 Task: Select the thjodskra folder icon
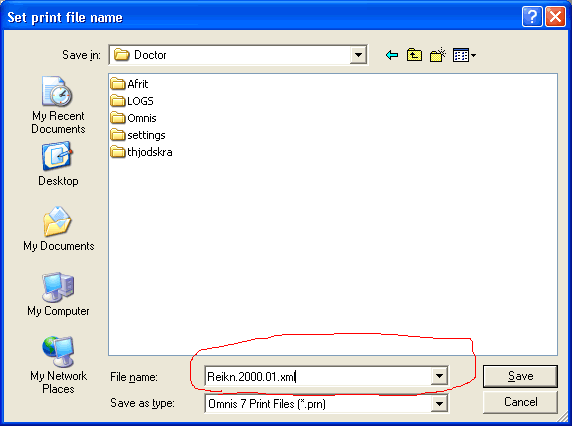(118, 152)
